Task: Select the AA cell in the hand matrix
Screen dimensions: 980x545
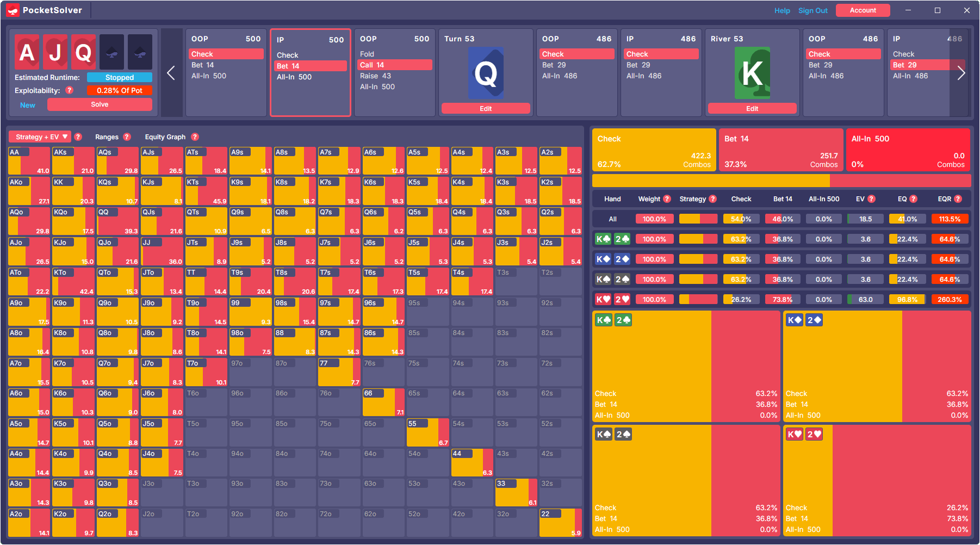Action: (x=28, y=160)
